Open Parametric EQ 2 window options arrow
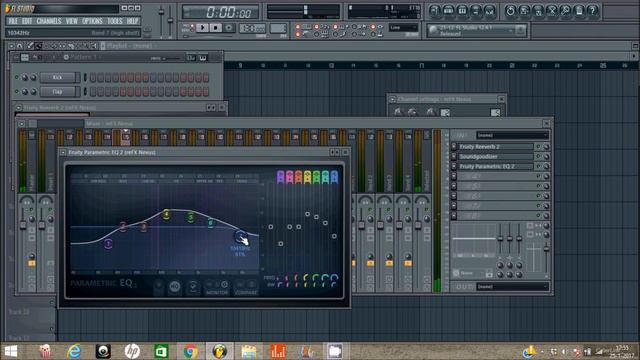Viewport: 640px width, 360px height. click(63, 152)
